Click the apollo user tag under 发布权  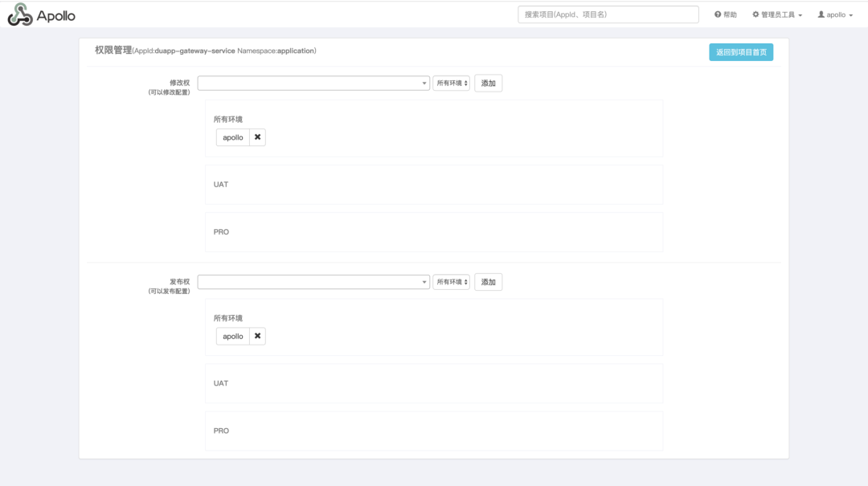pos(233,336)
